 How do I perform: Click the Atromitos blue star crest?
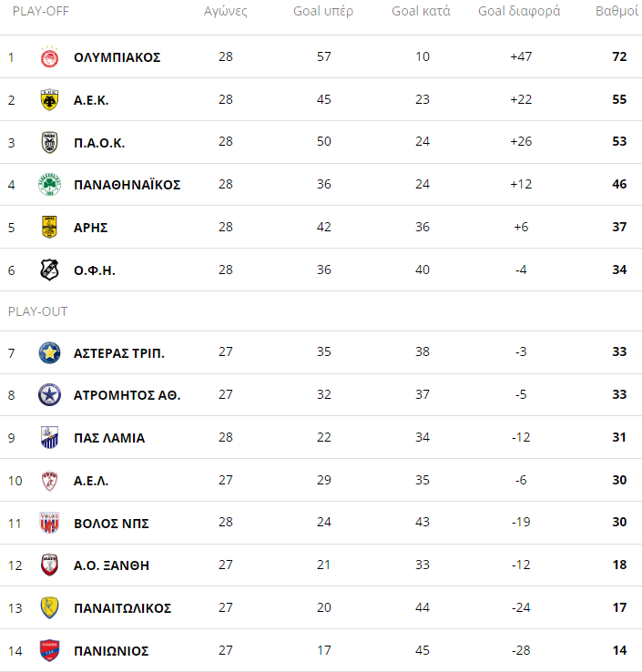coord(49,395)
